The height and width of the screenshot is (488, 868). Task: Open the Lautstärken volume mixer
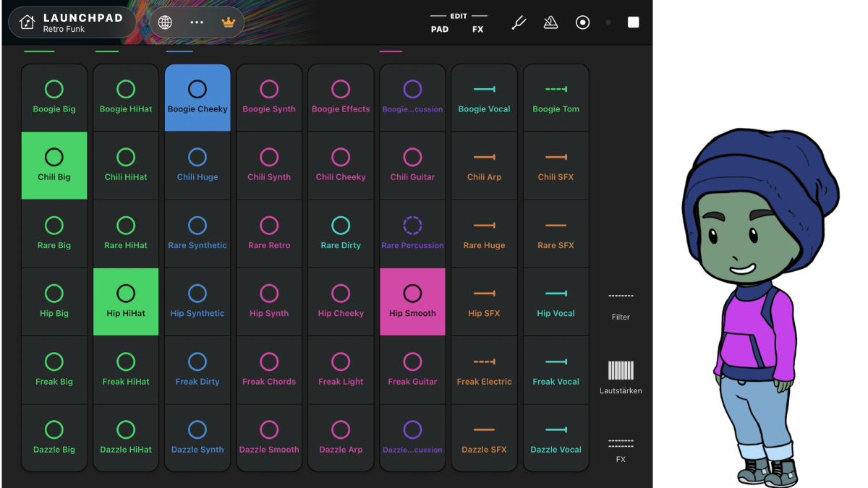(621, 377)
